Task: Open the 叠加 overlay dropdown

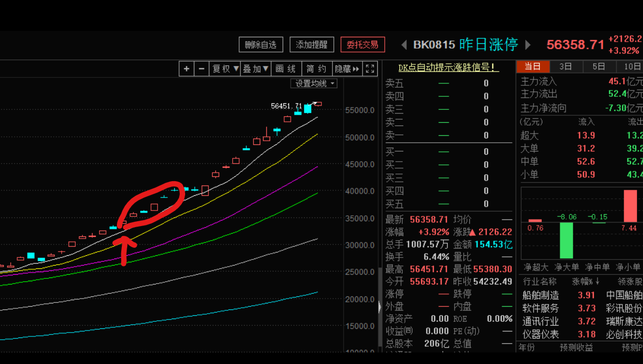Action: click(x=255, y=69)
